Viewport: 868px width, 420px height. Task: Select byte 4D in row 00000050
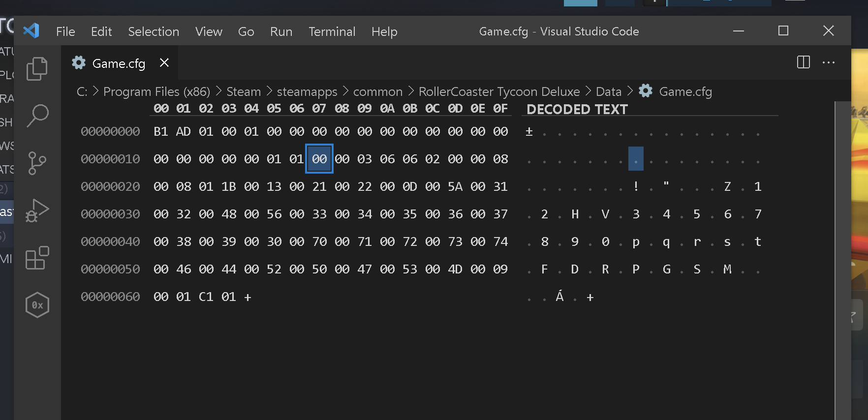(455, 269)
